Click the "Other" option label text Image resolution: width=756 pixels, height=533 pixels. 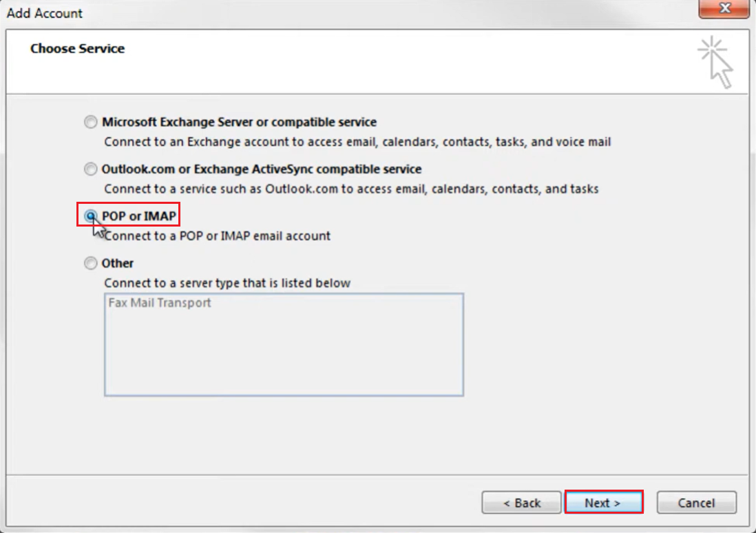click(118, 263)
